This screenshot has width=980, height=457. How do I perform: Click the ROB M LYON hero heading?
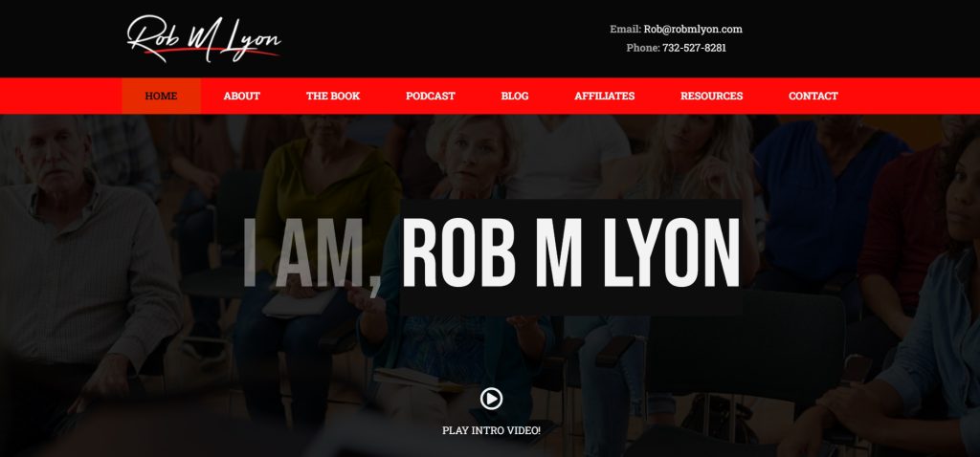point(571,252)
